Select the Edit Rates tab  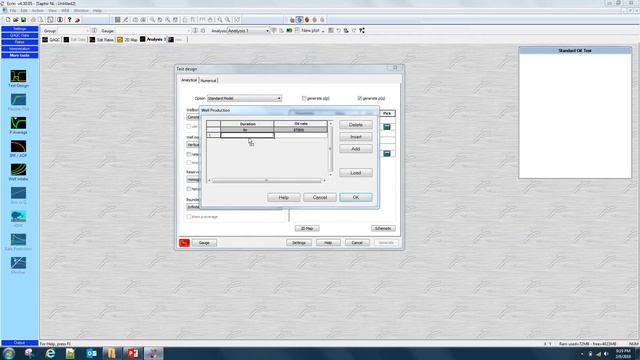[102, 40]
